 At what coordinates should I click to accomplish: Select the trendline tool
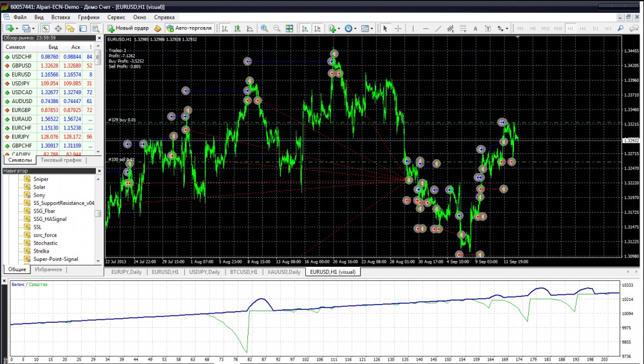(x=438, y=28)
